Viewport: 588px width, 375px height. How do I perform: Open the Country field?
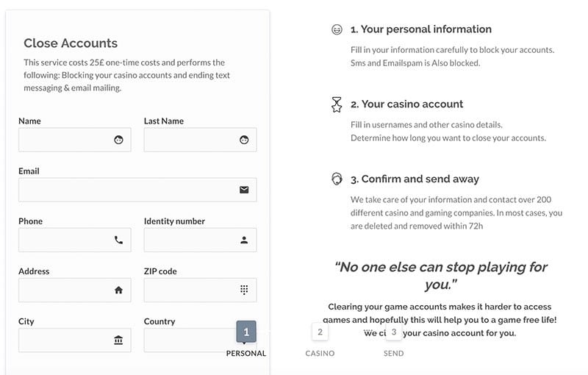187,340
